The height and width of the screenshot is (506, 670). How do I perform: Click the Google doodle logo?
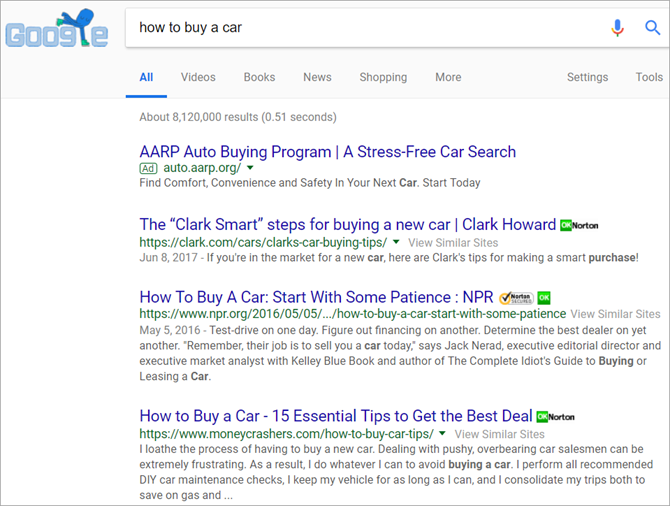(56, 28)
